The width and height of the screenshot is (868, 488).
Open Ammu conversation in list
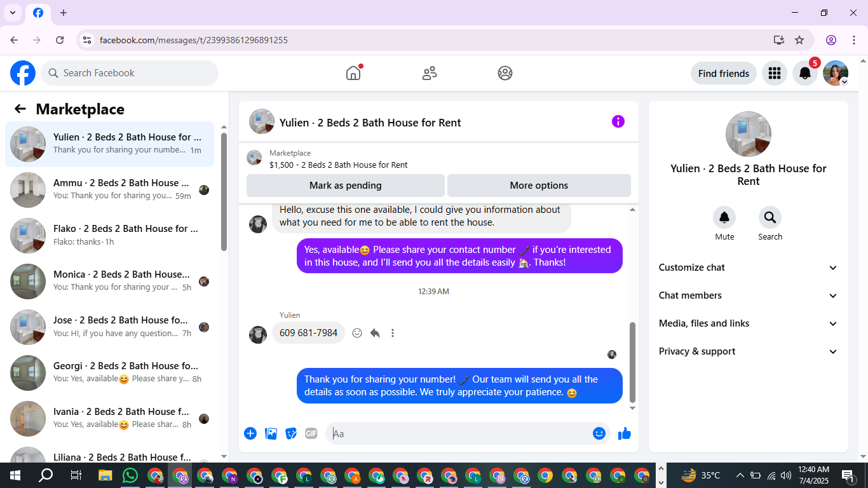(109, 190)
